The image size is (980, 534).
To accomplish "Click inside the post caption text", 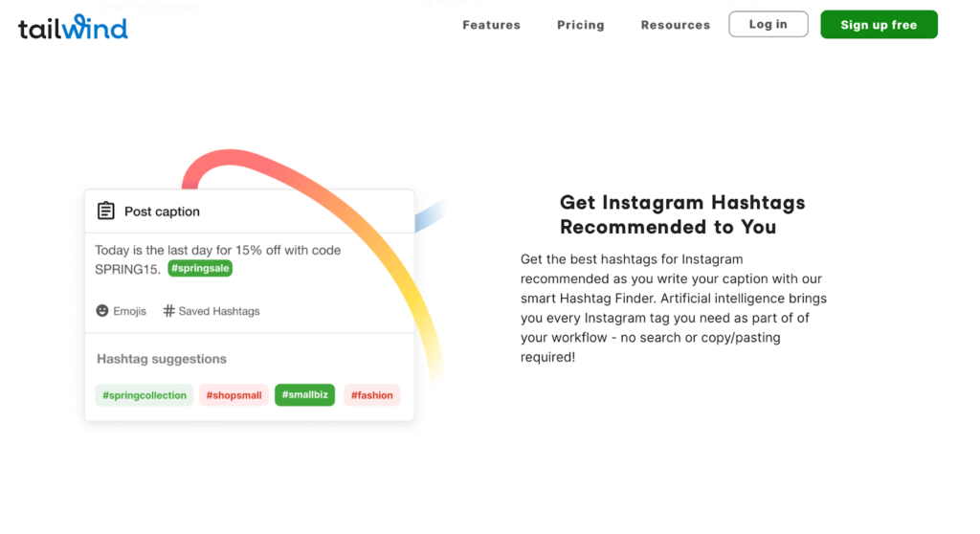I will pyautogui.click(x=217, y=251).
